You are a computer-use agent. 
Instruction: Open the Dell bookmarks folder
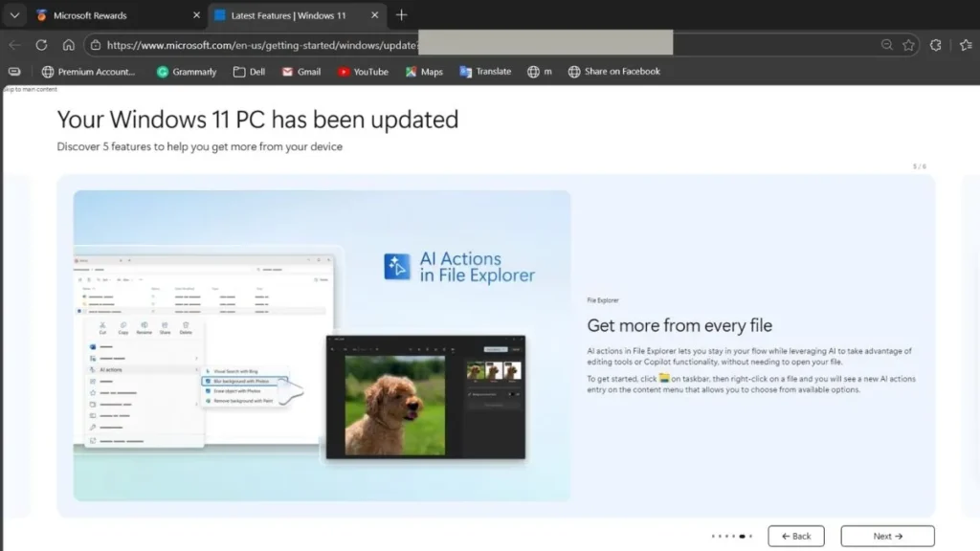(249, 71)
